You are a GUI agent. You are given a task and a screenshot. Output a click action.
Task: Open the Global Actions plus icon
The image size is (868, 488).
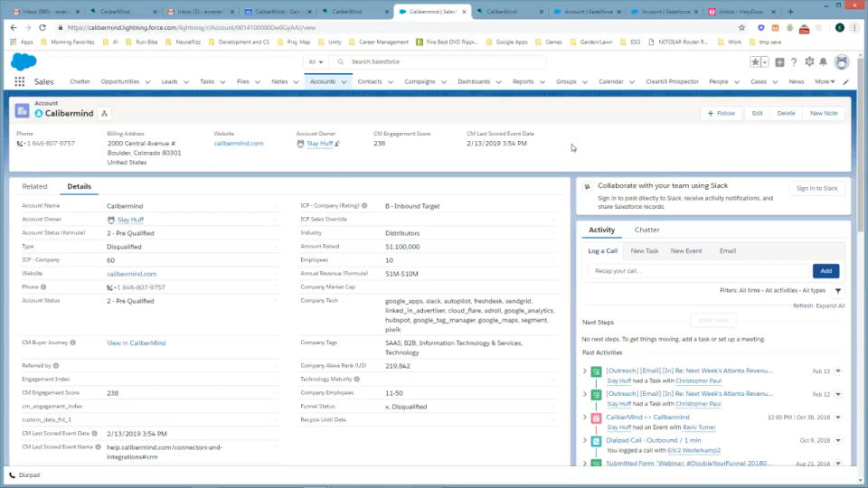point(779,62)
